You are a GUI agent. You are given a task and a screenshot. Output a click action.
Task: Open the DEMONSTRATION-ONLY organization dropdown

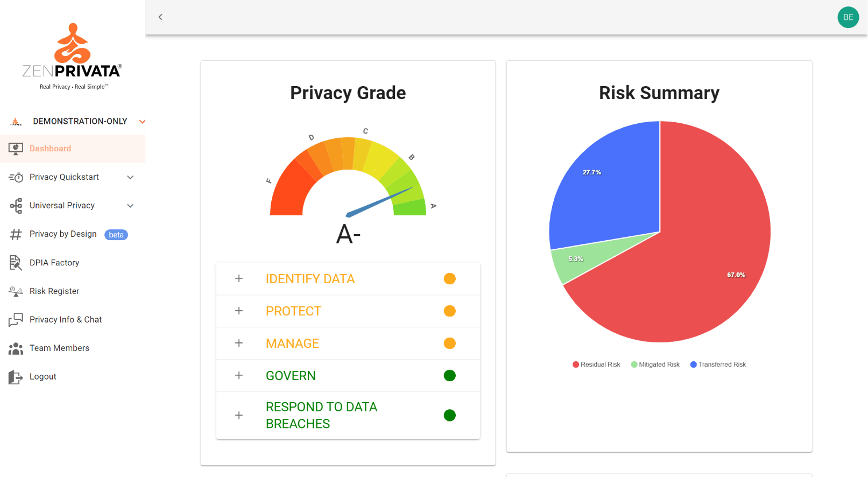pos(142,122)
